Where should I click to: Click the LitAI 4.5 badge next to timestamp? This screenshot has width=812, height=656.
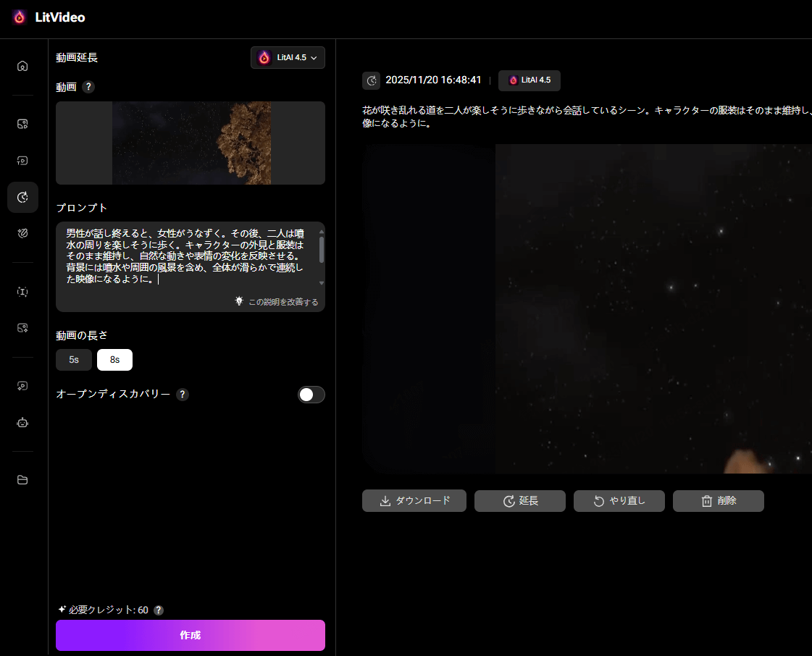(x=529, y=80)
